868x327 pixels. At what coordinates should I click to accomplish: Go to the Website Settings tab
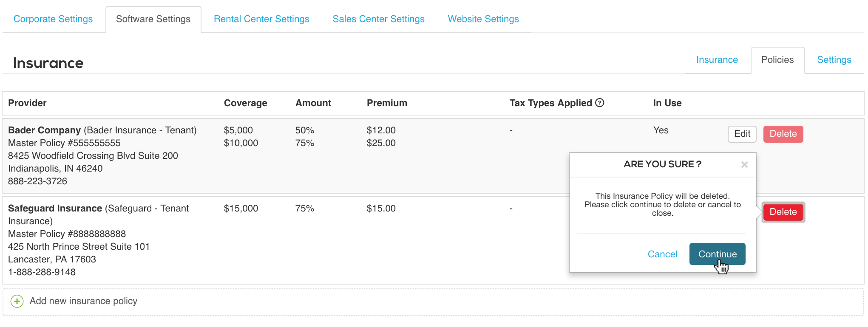(x=483, y=19)
